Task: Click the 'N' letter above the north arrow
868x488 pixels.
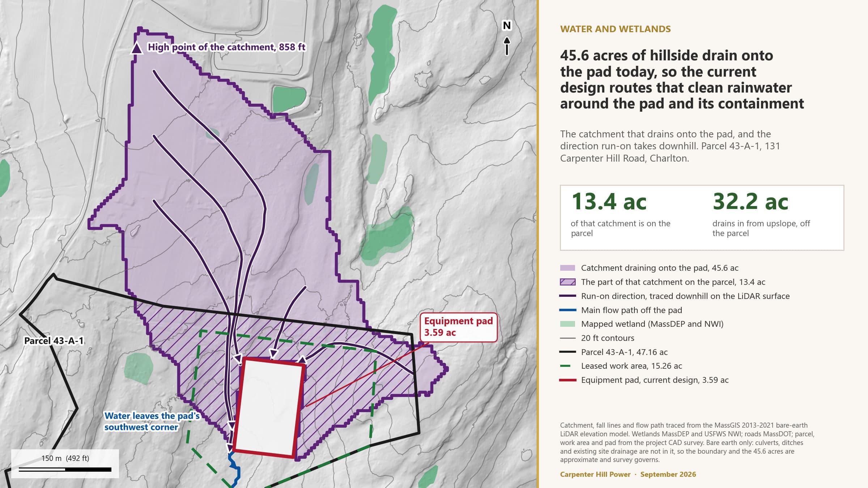Action: [x=507, y=25]
